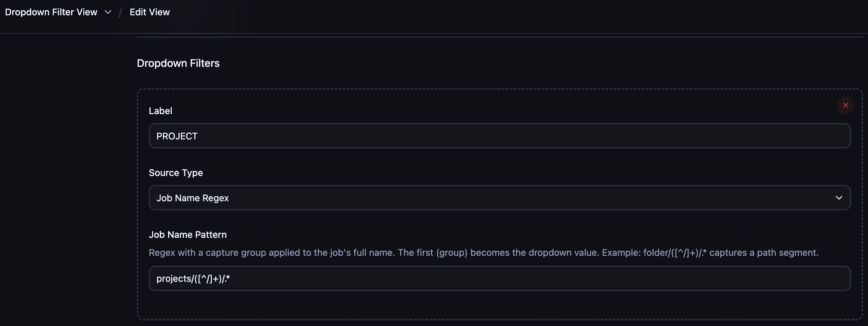Screen dimensions: 868x326
Task: Click the Job Name Pattern heading
Action: (188, 234)
